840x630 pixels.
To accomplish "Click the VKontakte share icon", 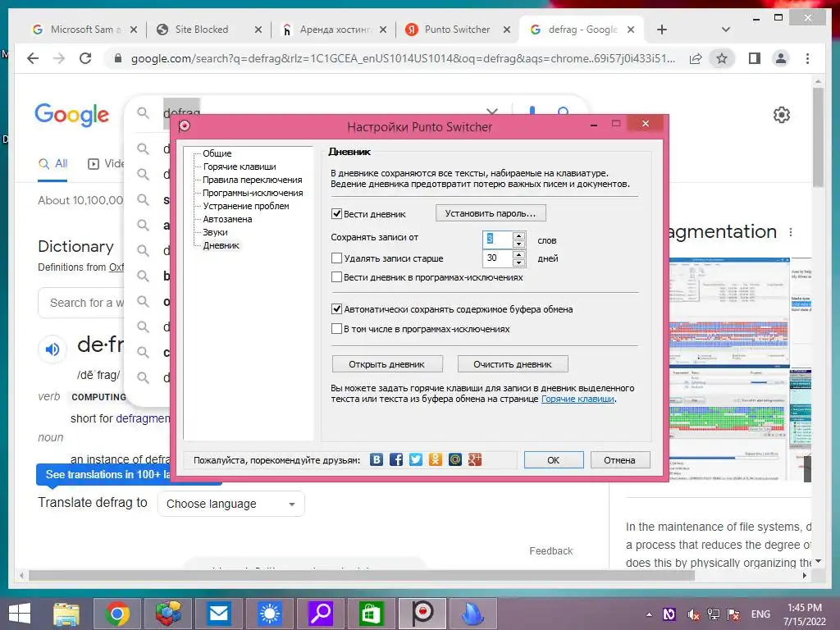I will click(x=377, y=459).
